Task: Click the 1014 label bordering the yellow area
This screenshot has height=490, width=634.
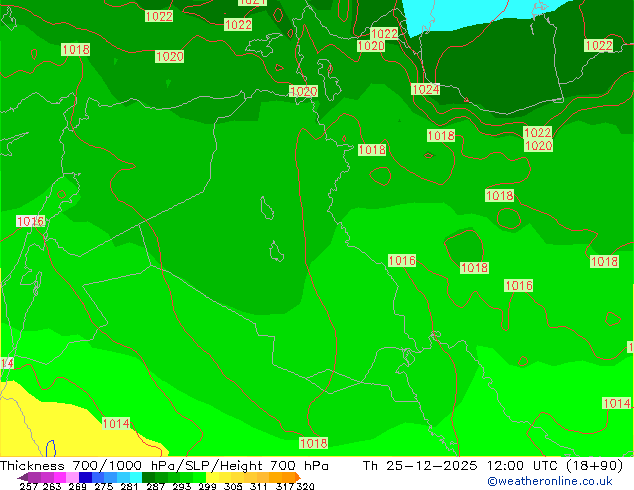Action: pyautogui.click(x=116, y=423)
